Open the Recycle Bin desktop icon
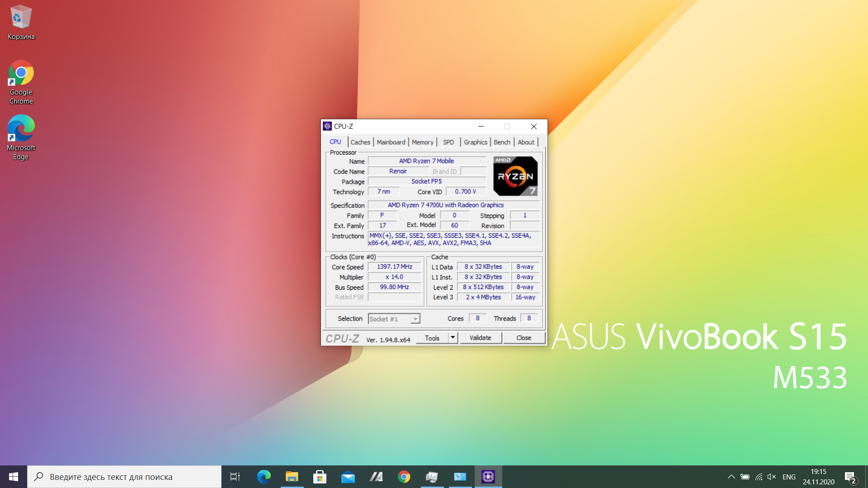This screenshot has width=868, height=488. pyautogui.click(x=21, y=23)
